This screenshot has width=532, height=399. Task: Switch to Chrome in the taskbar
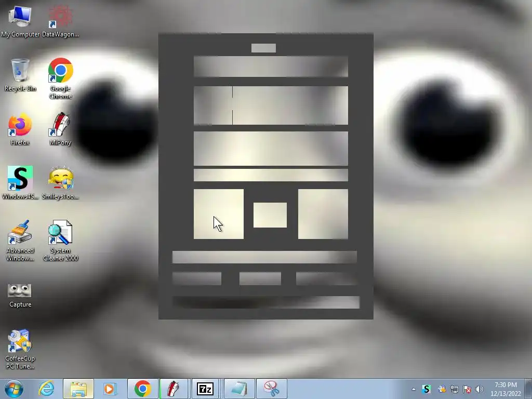click(x=142, y=389)
